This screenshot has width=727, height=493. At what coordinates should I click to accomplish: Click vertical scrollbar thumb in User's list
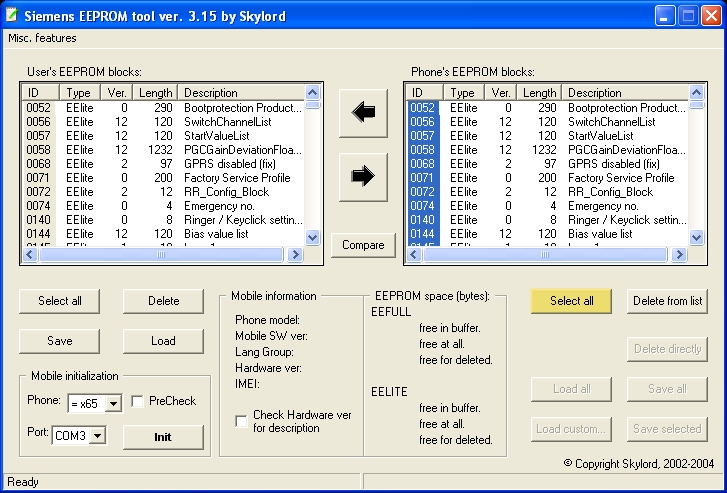(313, 104)
